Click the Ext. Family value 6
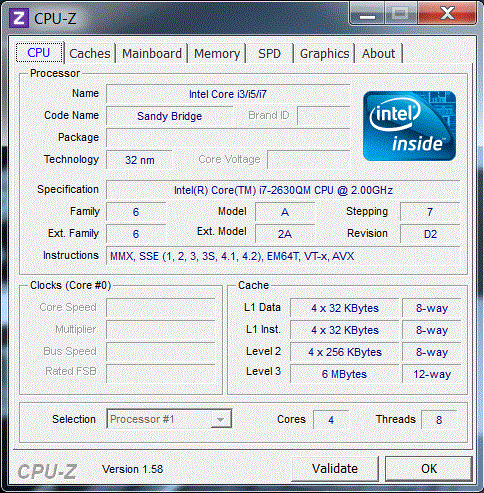The height and width of the screenshot is (493, 484). [136, 234]
